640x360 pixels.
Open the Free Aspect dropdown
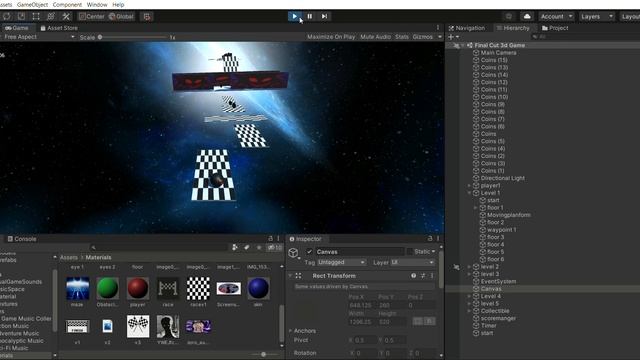click(x=38, y=37)
